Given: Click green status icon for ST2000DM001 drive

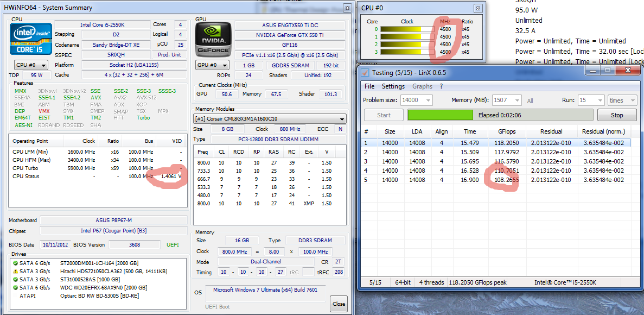Looking at the screenshot, I should click(x=15, y=263).
